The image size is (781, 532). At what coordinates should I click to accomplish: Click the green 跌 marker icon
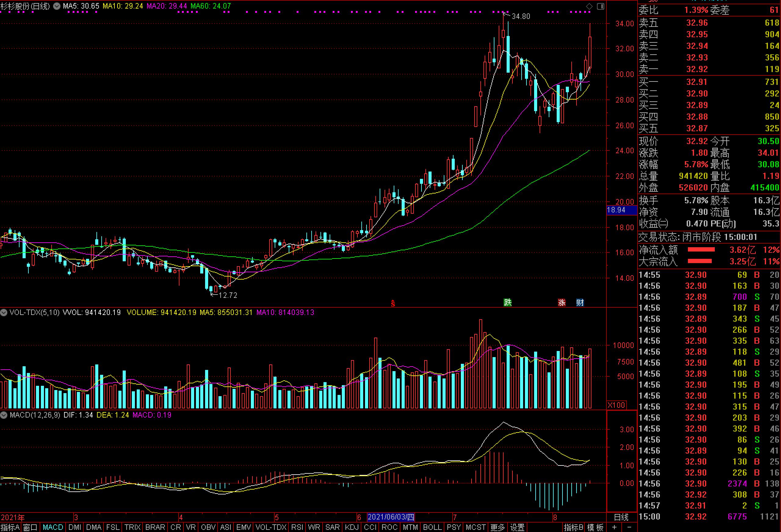point(508,302)
